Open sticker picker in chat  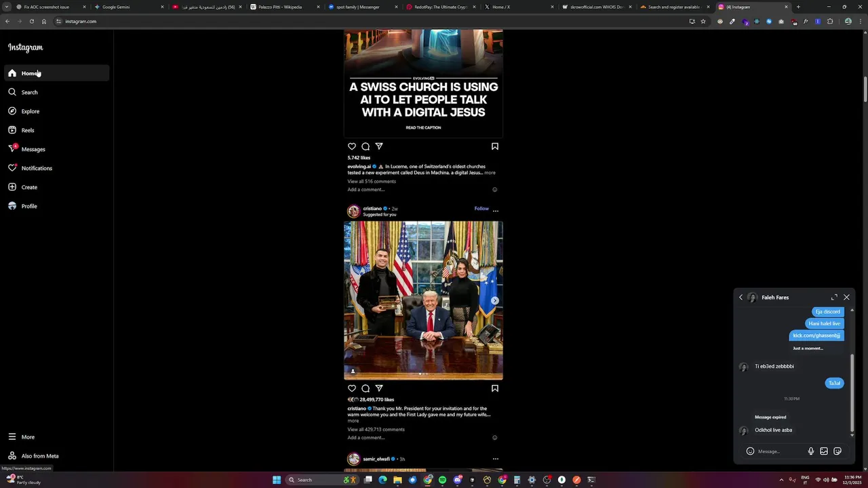(837, 451)
